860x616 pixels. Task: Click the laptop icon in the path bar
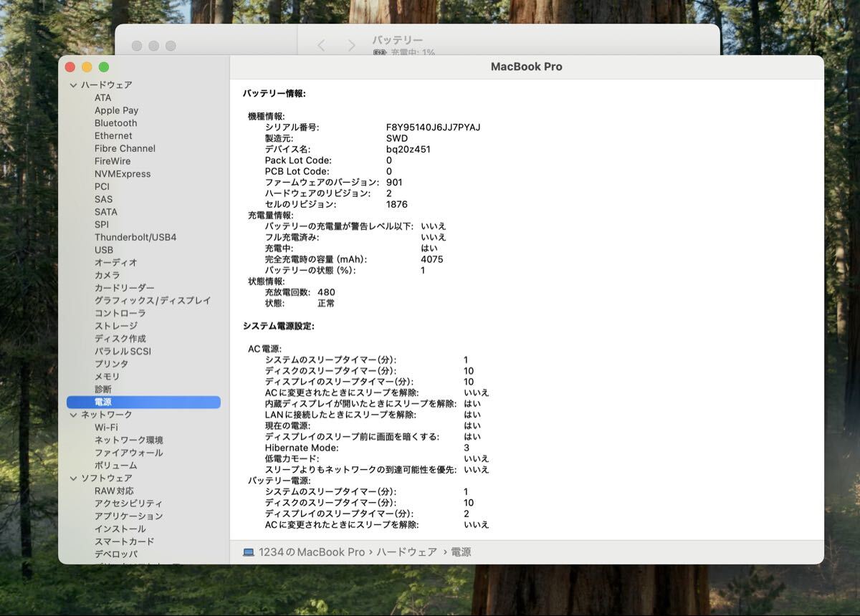(x=249, y=552)
